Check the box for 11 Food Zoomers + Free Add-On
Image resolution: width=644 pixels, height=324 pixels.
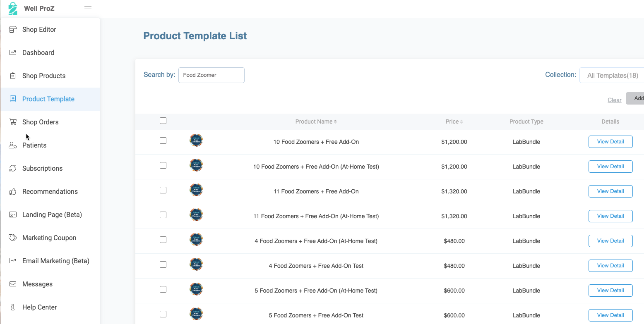[x=163, y=190]
